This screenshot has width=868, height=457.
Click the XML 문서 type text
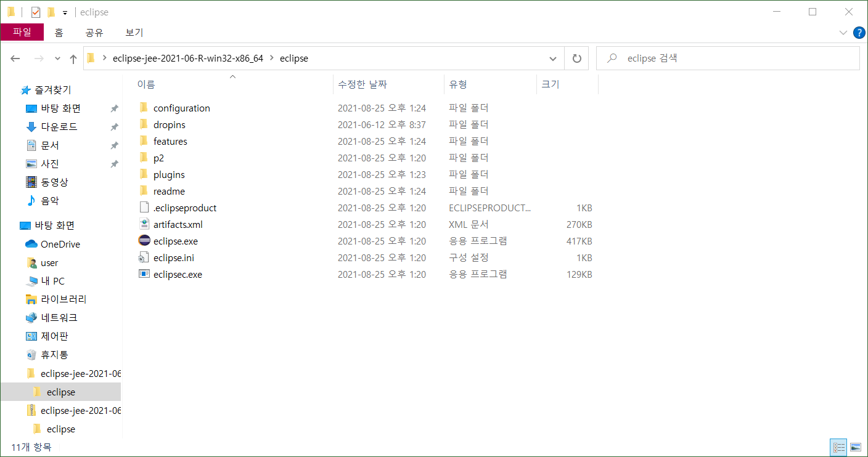[469, 224]
